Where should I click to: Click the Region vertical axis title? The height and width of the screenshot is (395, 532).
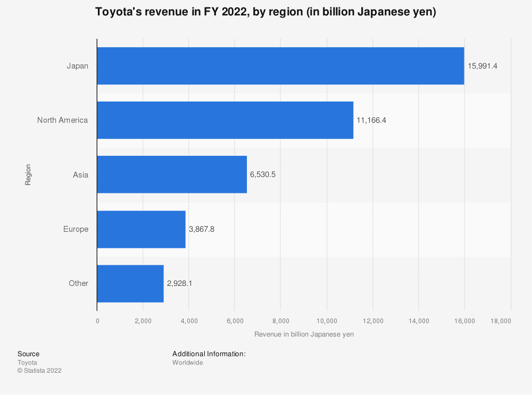(x=27, y=174)
